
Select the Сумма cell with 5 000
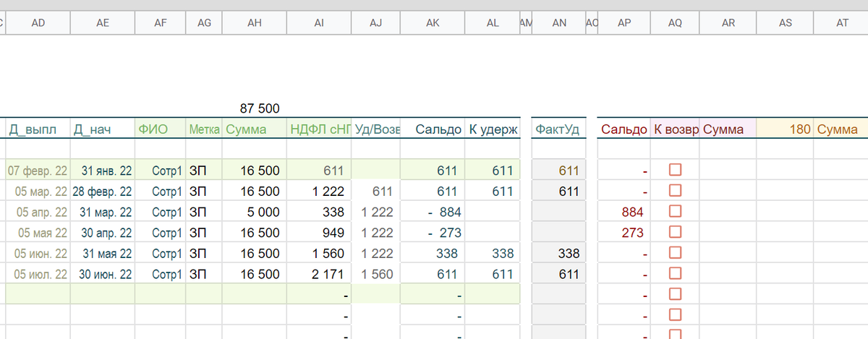tap(255, 213)
